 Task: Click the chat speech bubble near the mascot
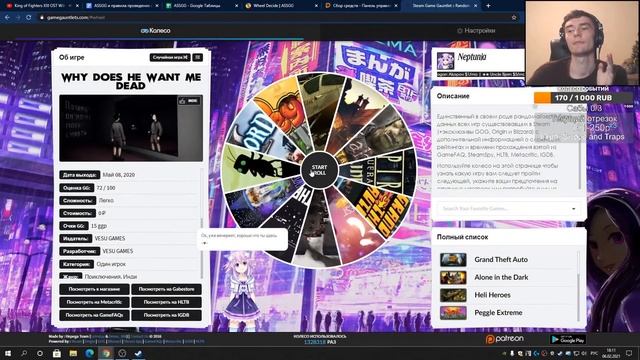[243, 239]
